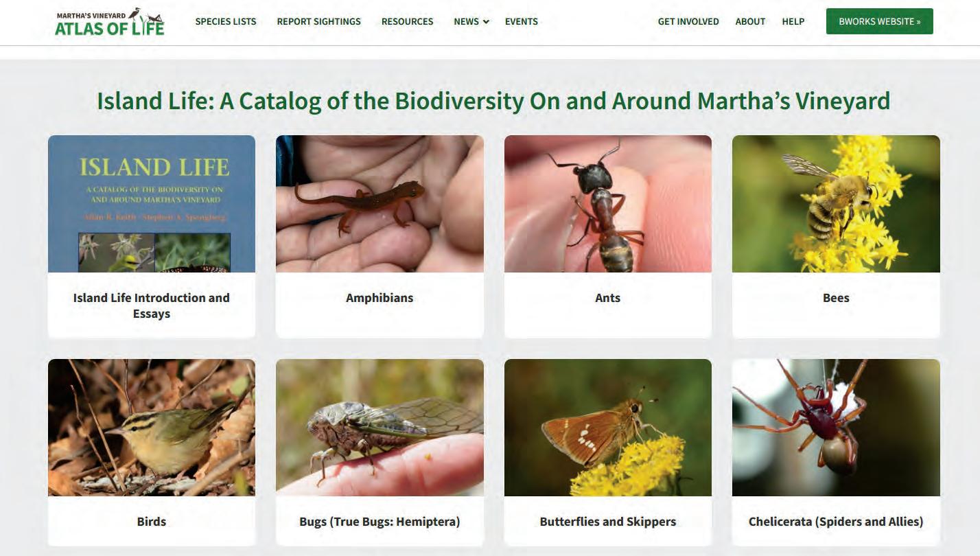Expand the News dropdown chevron
Screen dimensions: 980x556
(486, 22)
